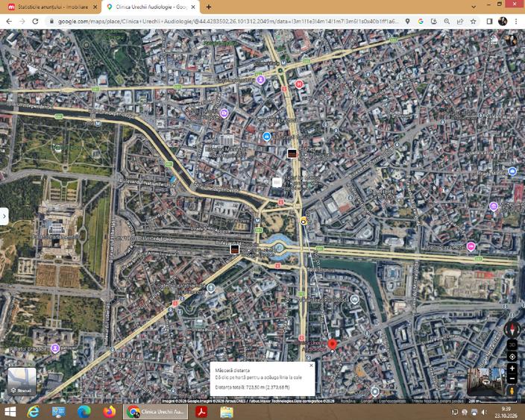Open the Chrome profile avatar

click(503, 21)
